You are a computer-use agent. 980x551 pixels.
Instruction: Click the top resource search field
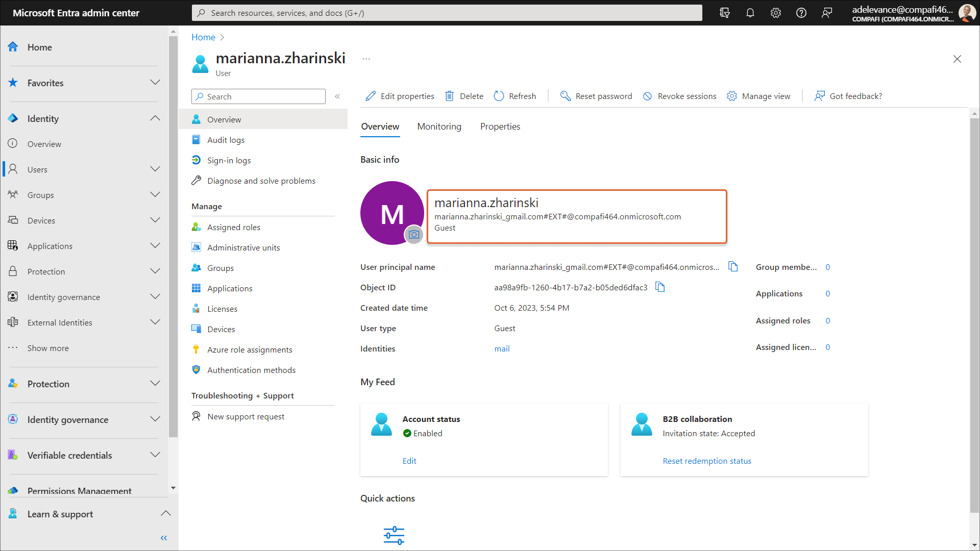(447, 13)
